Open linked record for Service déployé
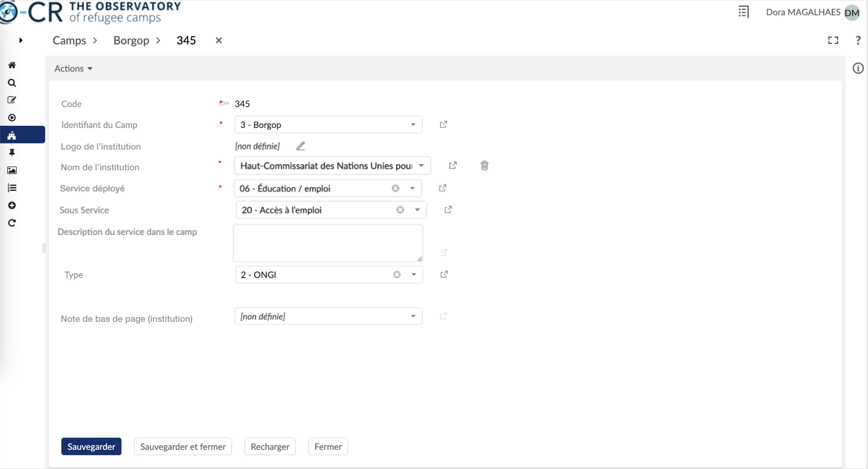Screen dimensions: 868x469 443,188
